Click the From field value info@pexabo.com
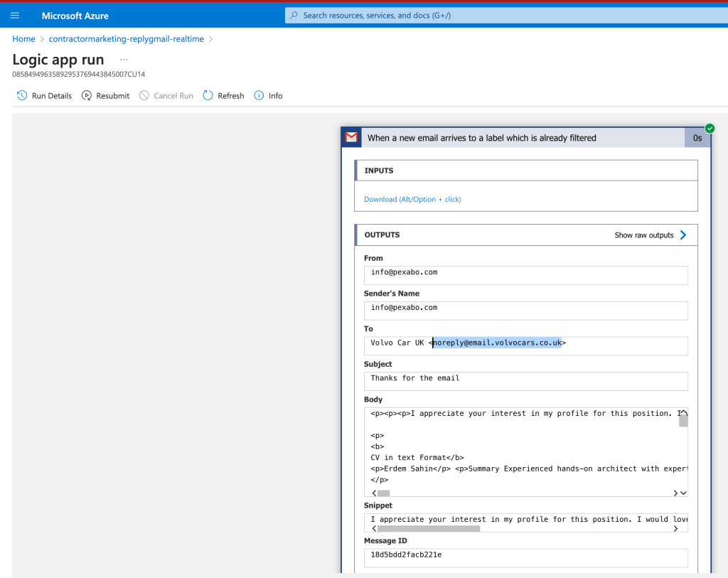728x578 pixels. pyautogui.click(x=525, y=275)
